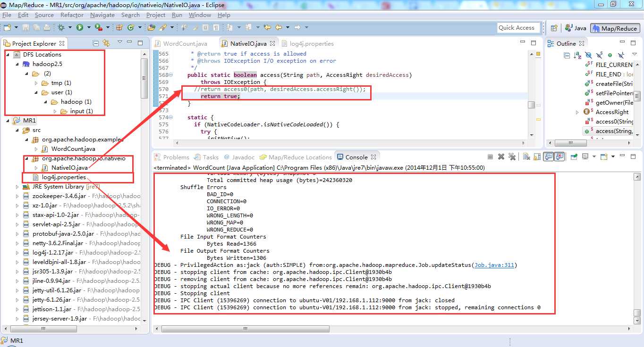
Task: Expand the input (1) folder
Action: point(56,111)
